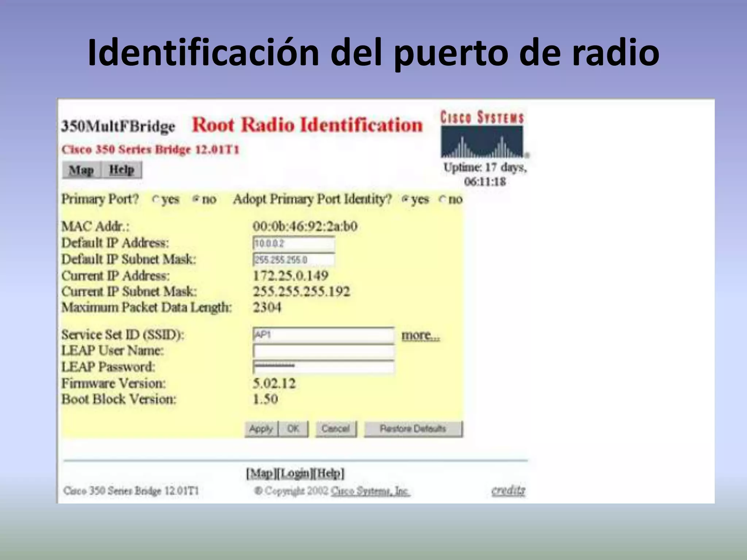Image resolution: width=747 pixels, height=560 pixels.
Task: Click the current IP 172.25.0.149
Action: (291, 276)
